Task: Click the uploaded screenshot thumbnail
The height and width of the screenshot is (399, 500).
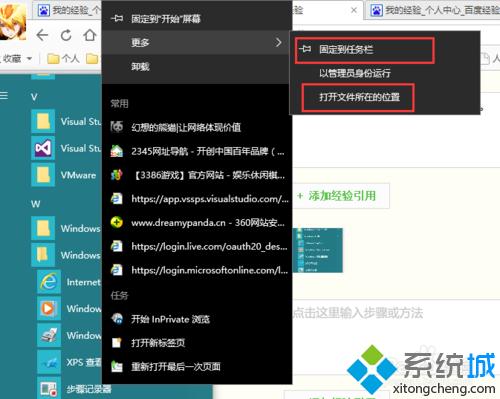Action: (318, 250)
